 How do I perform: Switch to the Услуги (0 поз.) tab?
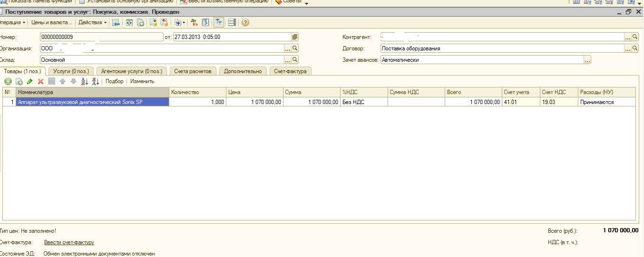click(71, 71)
